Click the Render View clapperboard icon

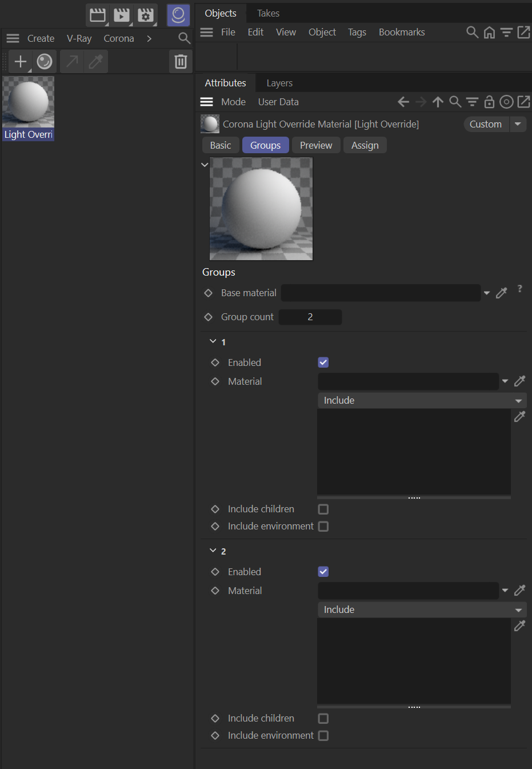98,15
